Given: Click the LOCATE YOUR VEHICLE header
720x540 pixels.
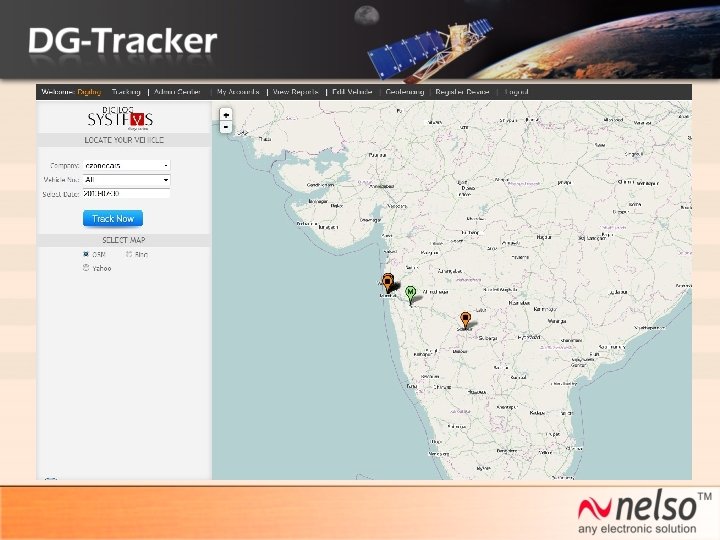Looking at the screenshot, I should [x=124, y=140].
